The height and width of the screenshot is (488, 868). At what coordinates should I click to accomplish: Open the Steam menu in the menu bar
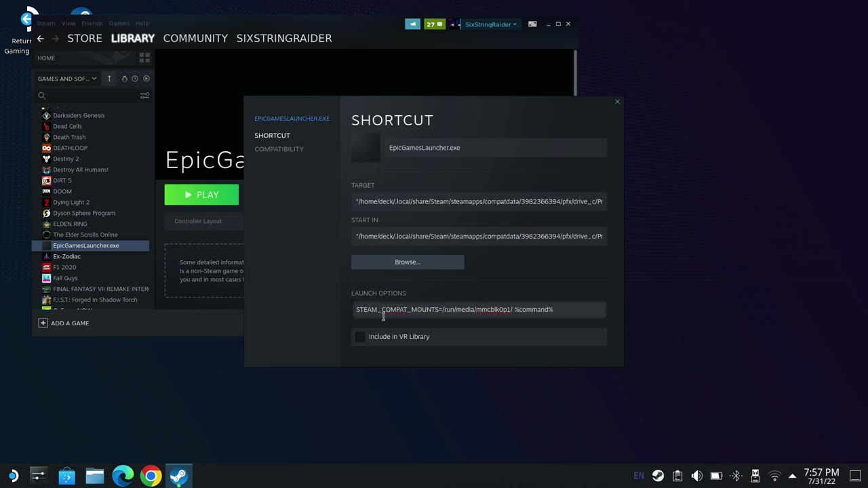tap(46, 24)
